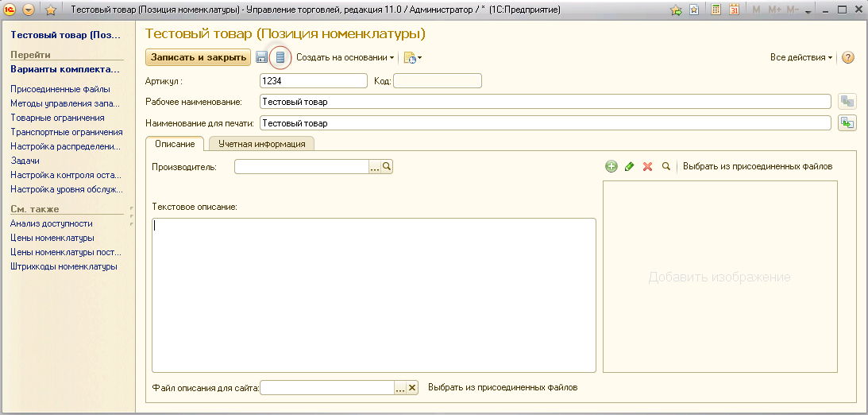
Task: Click the Код input field
Action: (438, 81)
